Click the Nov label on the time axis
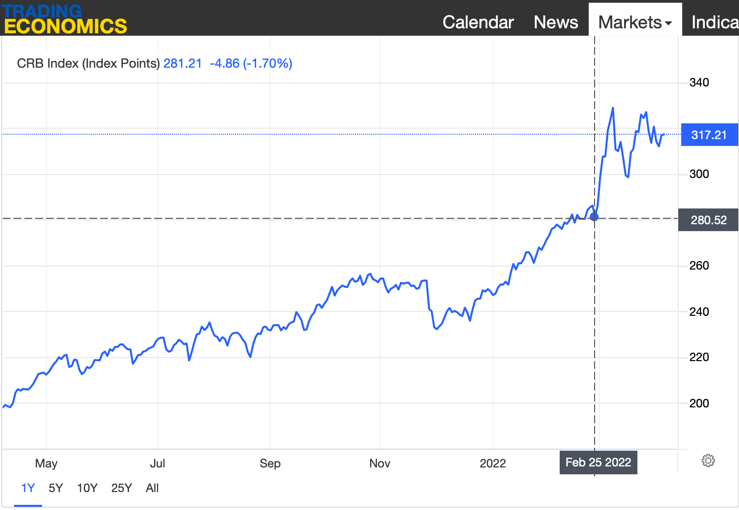739x510 pixels. coord(381,463)
